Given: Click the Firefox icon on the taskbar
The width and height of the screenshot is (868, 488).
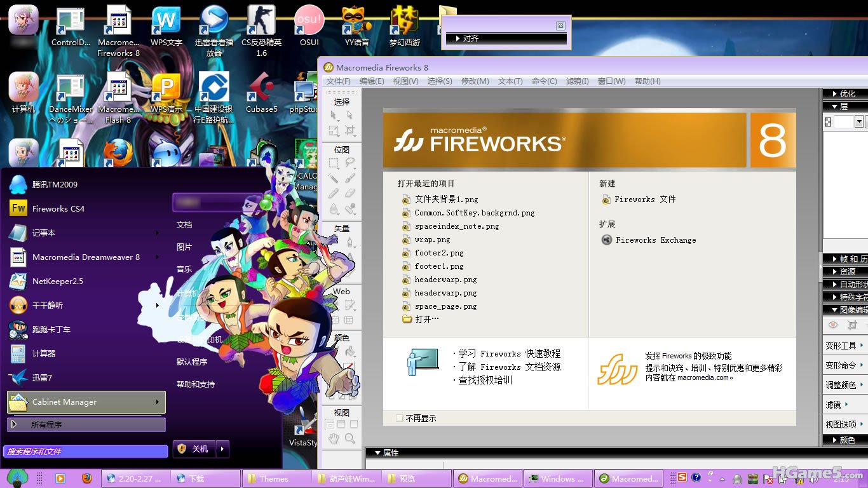Looking at the screenshot, I should tap(87, 478).
